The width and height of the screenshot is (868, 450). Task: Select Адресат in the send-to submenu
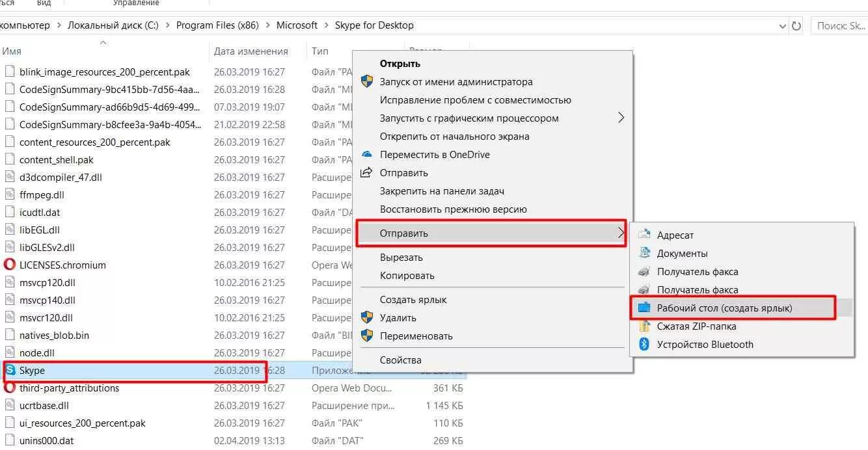[675, 235]
